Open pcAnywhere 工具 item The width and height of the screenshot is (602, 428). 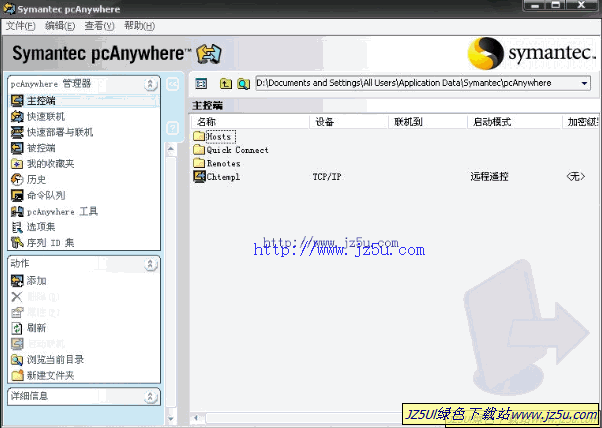[x=55, y=211]
